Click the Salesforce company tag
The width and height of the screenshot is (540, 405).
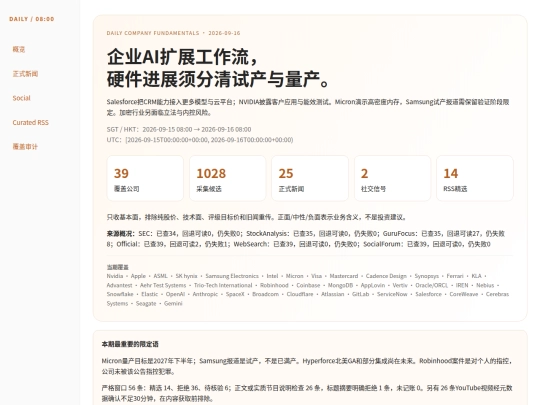click(x=428, y=294)
